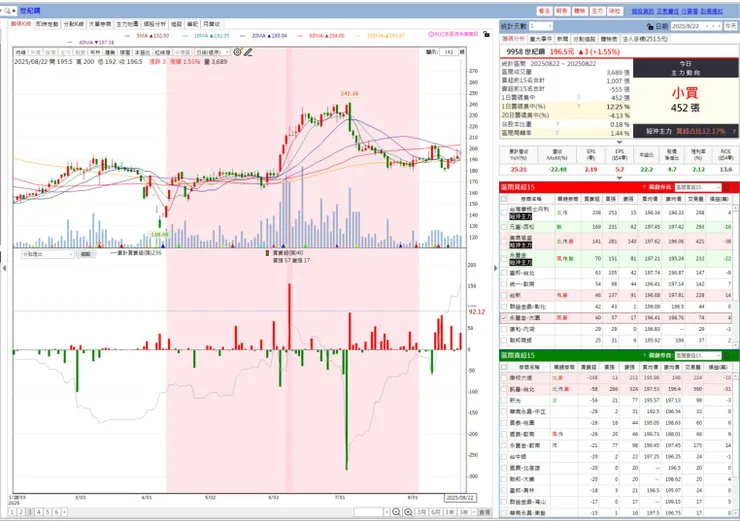
Task: Click the question mark beside 1日籌碼集中 張
Action: (x=579, y=98)
